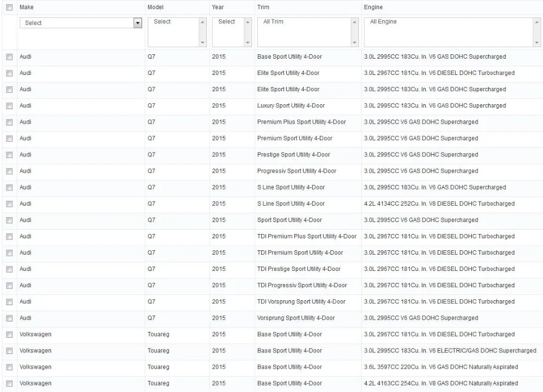
Task: Tick checkbox for S Line 4.2L V8 Diesel row
Action: click(9, 204)
